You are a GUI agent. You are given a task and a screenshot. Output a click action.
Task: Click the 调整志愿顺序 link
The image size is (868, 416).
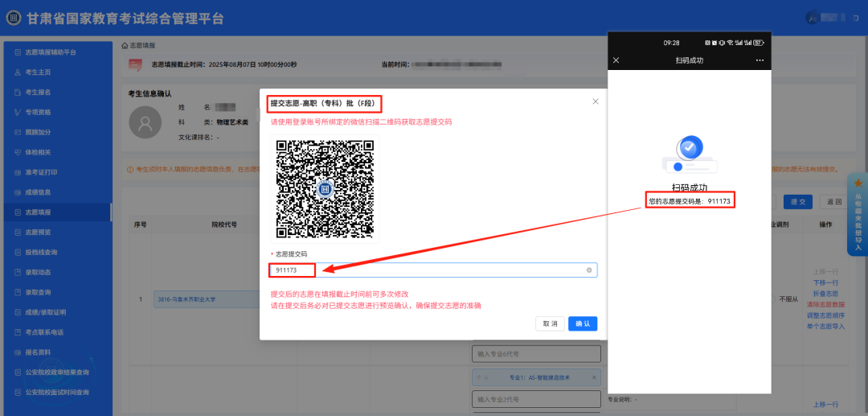pos(825,315)
